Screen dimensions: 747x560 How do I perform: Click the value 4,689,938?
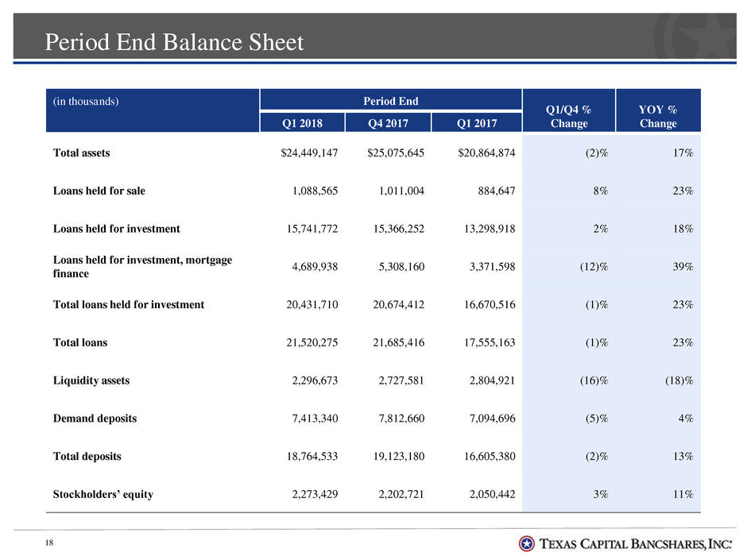point(315,267)
